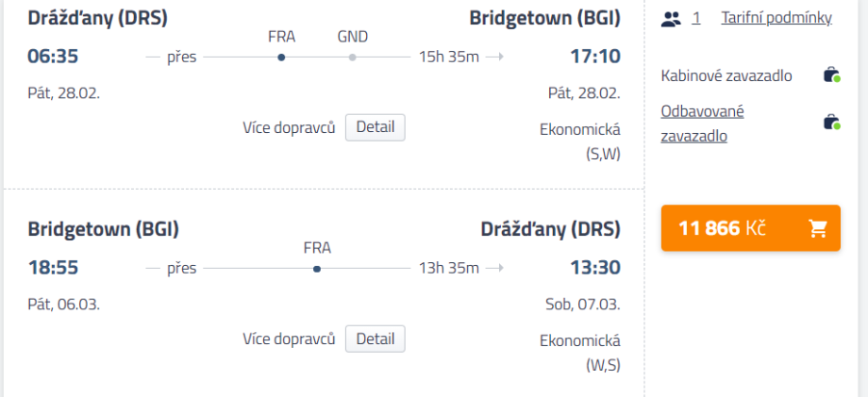Click Ekonomická (S,W) class label
Image resolution: width=868 pixels, height=397 pixels.
tap(579, 141)
